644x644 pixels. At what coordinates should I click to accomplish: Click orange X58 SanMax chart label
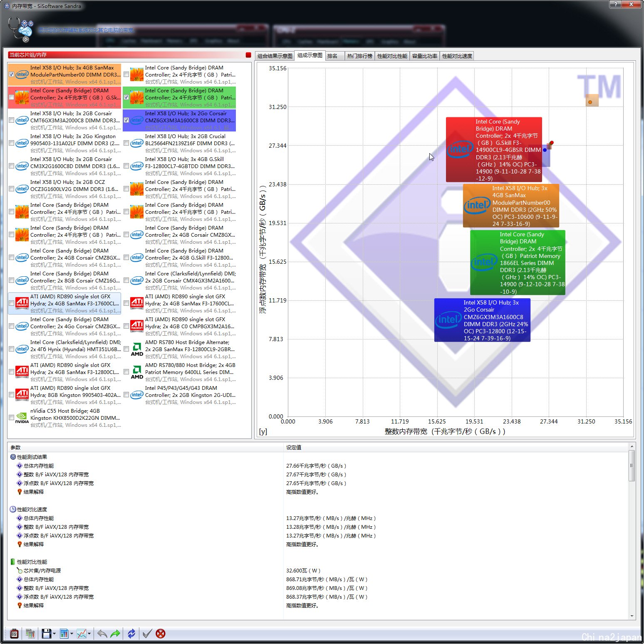tap(511, 206)
